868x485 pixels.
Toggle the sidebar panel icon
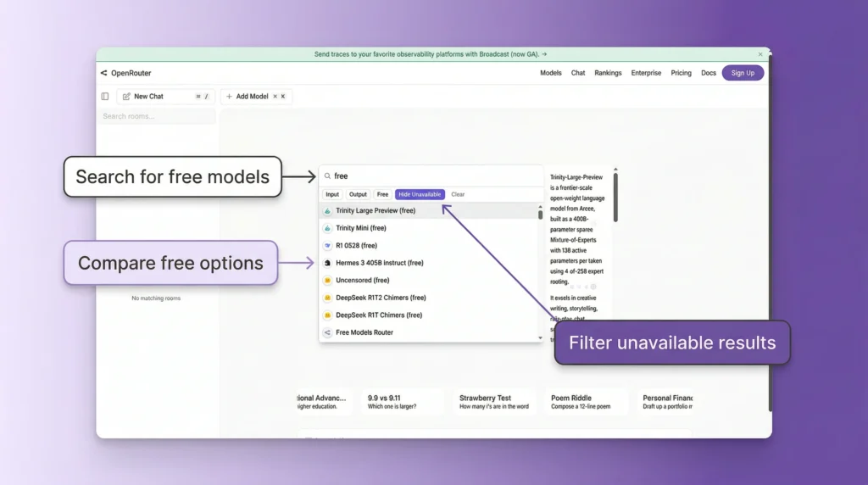click(105, 97)
